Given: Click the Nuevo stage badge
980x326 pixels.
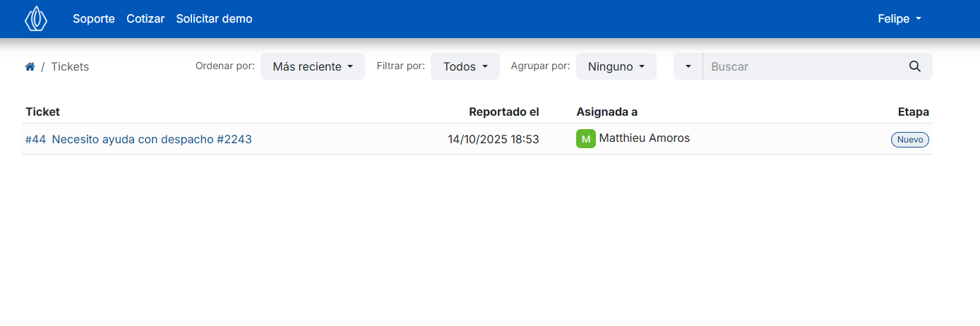Looking at the screenshot, I should [x=910, y=140].
